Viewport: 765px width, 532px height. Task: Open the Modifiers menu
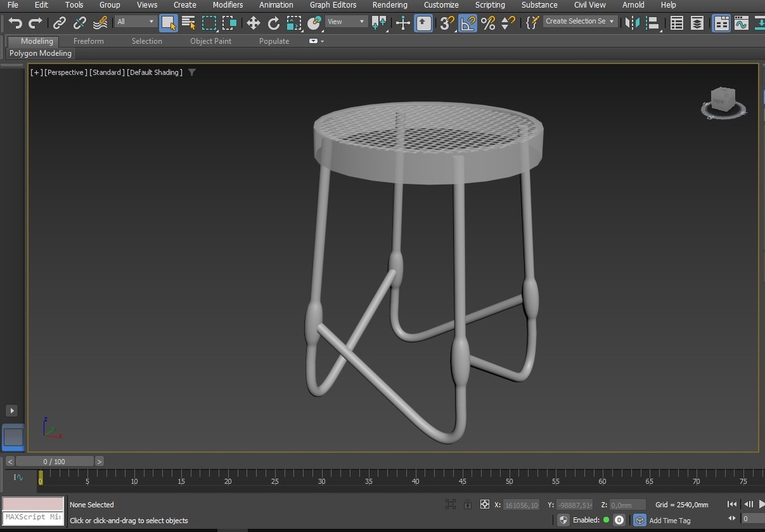click(x=228, y=5)
